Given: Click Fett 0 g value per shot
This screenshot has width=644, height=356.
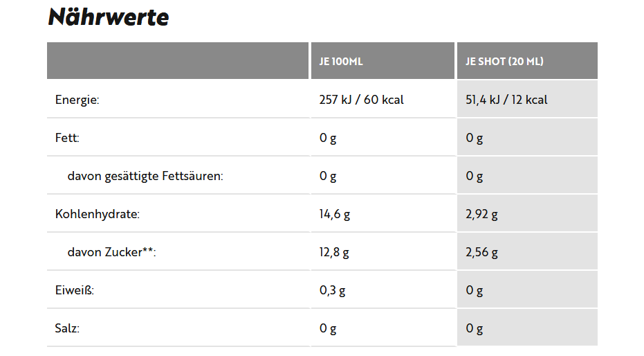Looking at the screenshot, I should [474, 138].
